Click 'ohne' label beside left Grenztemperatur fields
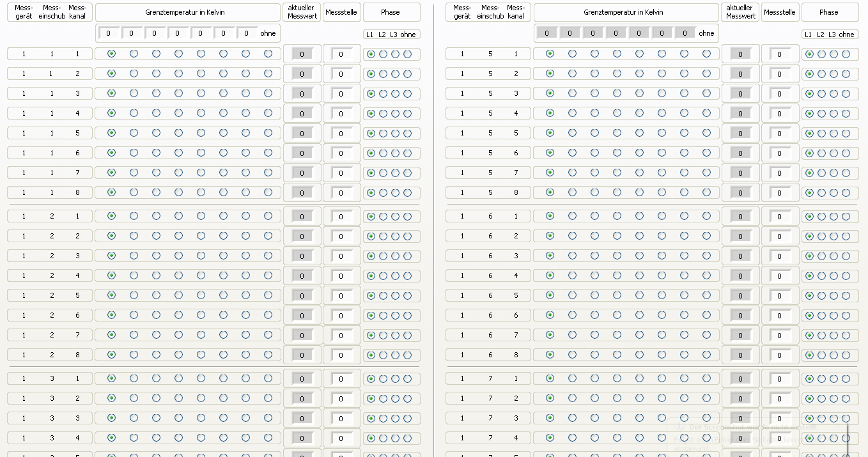 tap(268, 33)
